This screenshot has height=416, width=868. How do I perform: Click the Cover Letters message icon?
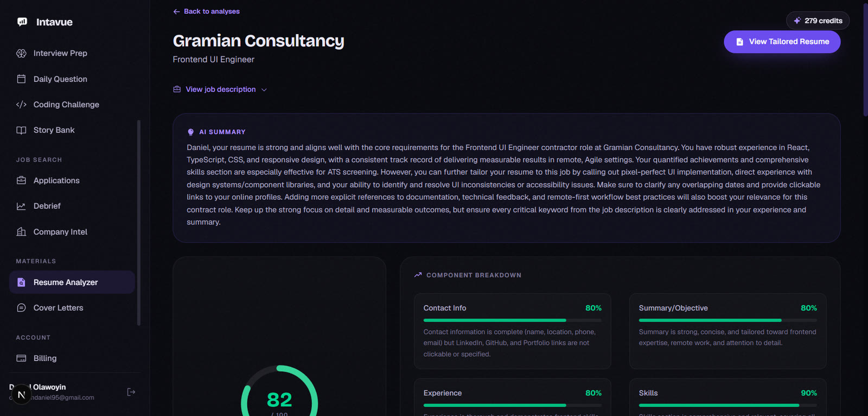click(21, 308)
